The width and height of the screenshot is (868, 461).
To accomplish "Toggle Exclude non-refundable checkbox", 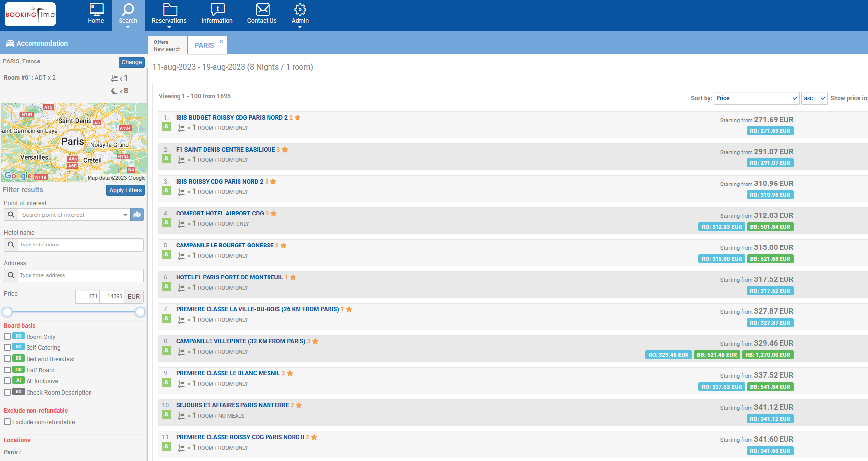I will [x=7, y=422].
